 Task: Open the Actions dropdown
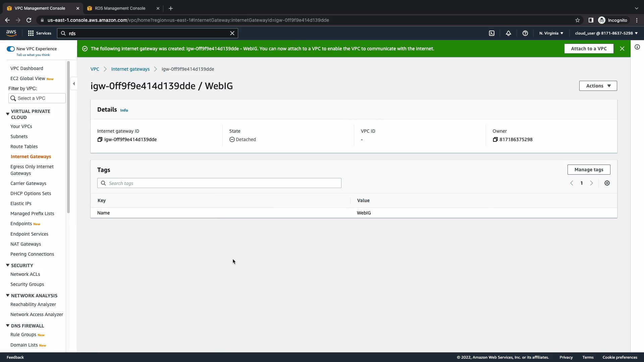(x=598, y=86)
